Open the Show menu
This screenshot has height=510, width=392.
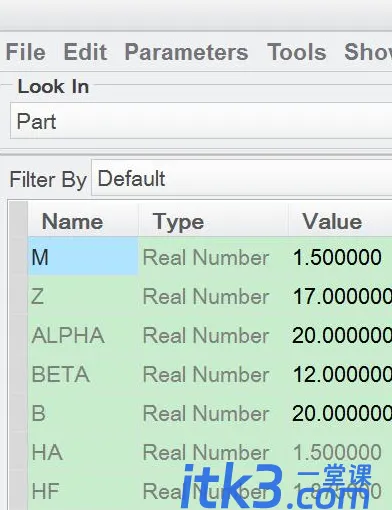[x=368, y=52]
